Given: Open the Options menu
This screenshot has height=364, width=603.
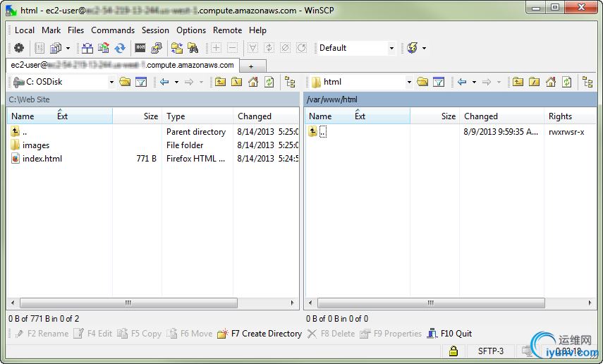Looking at the screenshot, I should [x=191, y=30].
